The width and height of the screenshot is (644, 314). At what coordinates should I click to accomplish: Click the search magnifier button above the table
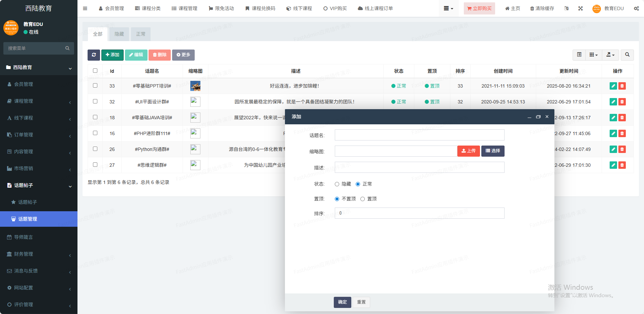coord(627,55)
